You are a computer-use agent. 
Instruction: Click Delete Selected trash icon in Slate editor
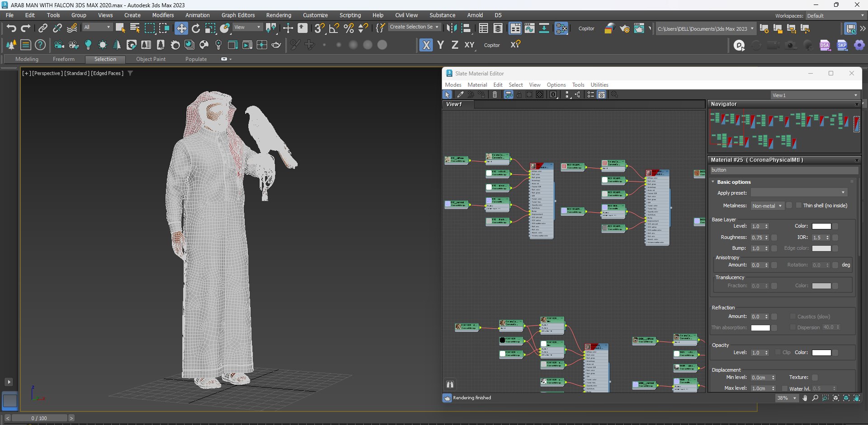tap(495, 94)
